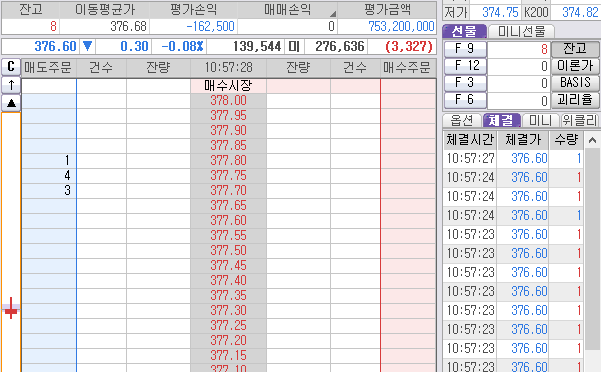Screen dimensions: 601x372
Task: Click the 평가손익 value -162,500
Action: click(x=210, y=26)
